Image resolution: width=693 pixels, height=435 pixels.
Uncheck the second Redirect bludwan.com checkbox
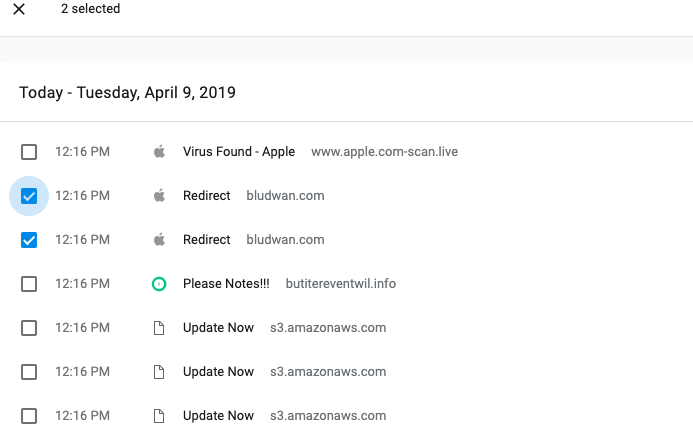[x=29, y=240]
